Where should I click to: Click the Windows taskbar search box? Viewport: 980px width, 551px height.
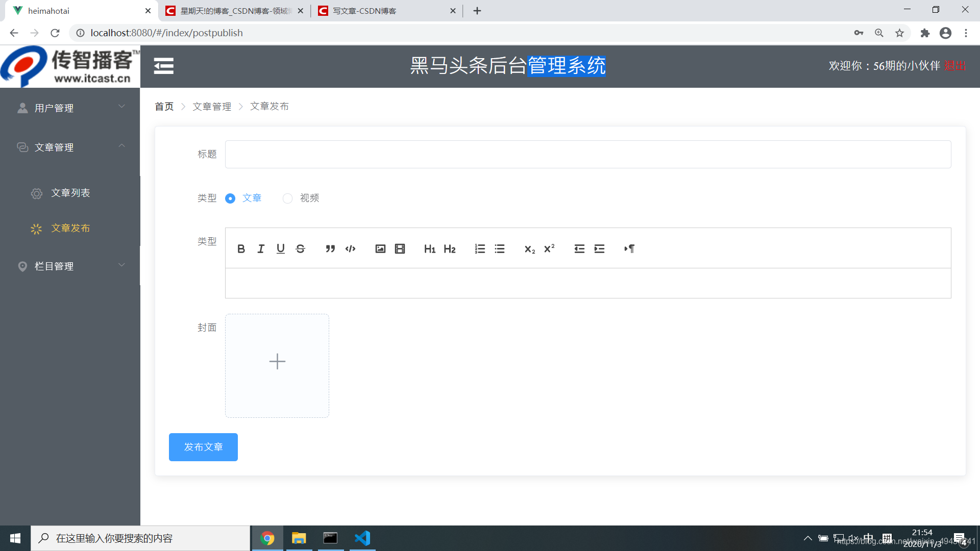click(x=140, y=538)
